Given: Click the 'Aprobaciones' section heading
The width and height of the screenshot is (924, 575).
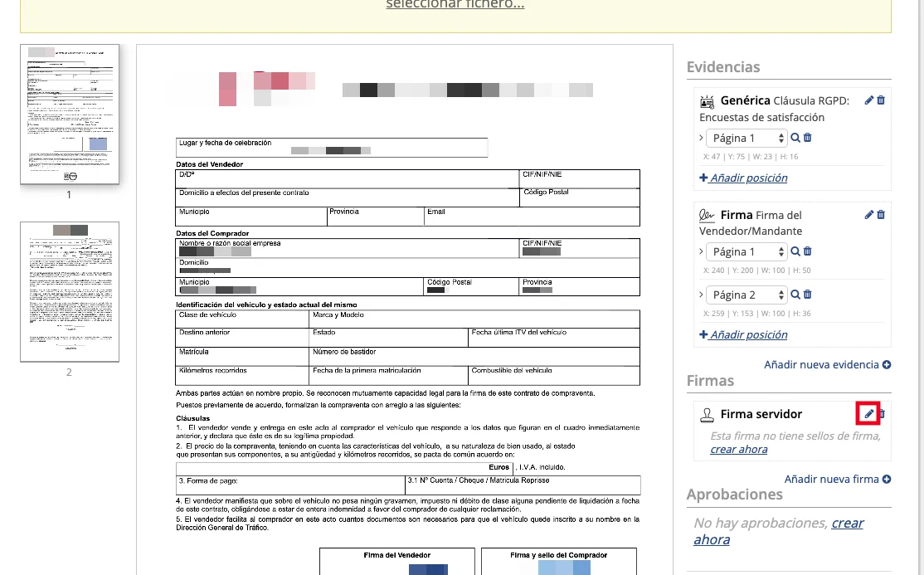Looking at the screenshot, I should pos(734,495).
